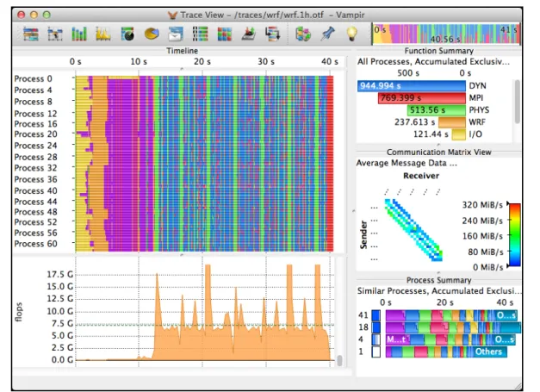The width and height of the screenshot is (540, 392).
Task: Open the Call Tree icon
Action: [x=273, y=34]
